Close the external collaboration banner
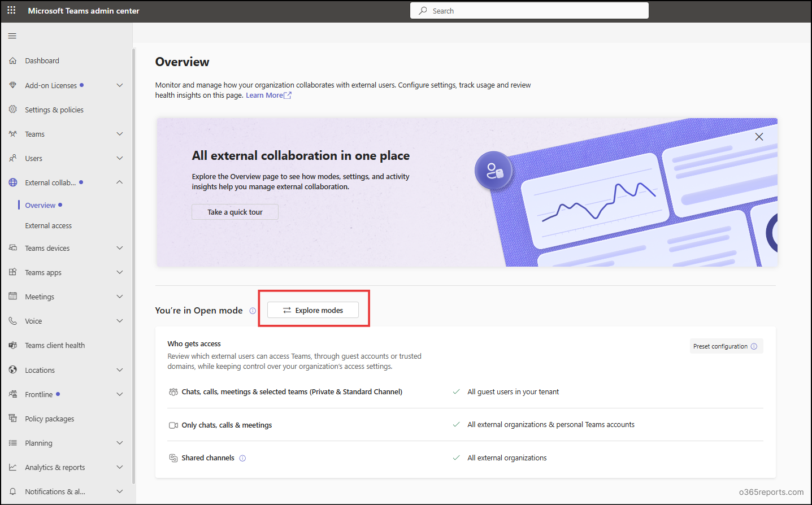Viewport: 812px width, 505px height. (759, 137)
